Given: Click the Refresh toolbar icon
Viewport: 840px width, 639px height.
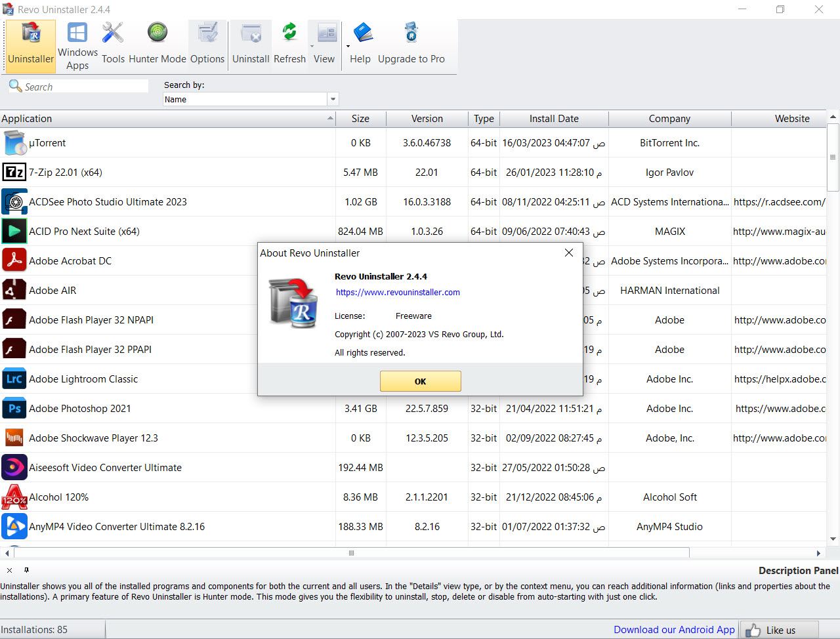Looking at the screenshot, I should coord(289,33).
